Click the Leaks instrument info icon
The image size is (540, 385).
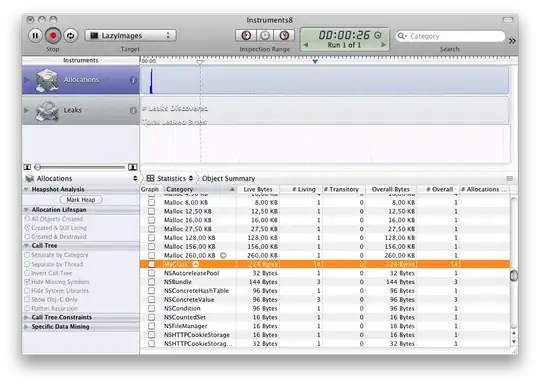[x=133, y=110]
